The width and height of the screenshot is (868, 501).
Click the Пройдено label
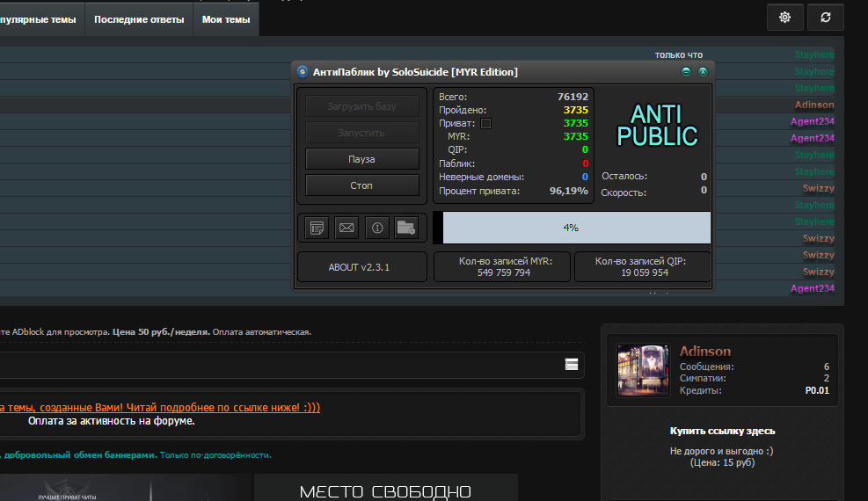click(463, 110)
